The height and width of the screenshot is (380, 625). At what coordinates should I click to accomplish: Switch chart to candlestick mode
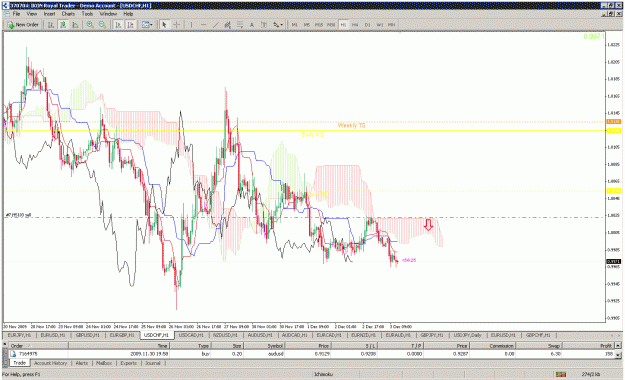[x=63, y=25]
